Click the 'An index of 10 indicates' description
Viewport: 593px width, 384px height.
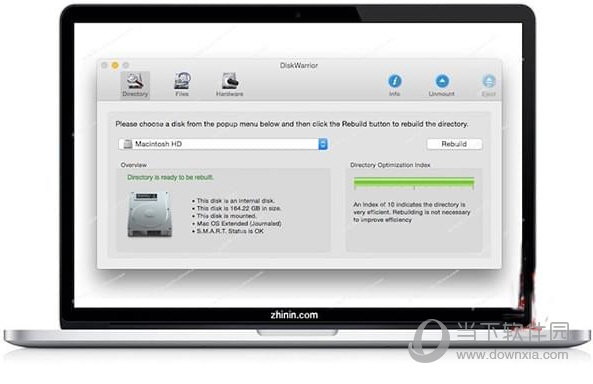(411, 212)
